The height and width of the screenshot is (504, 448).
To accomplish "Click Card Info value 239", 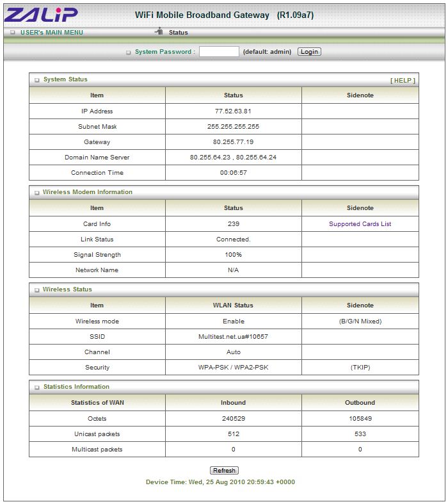I will (234, 224).
